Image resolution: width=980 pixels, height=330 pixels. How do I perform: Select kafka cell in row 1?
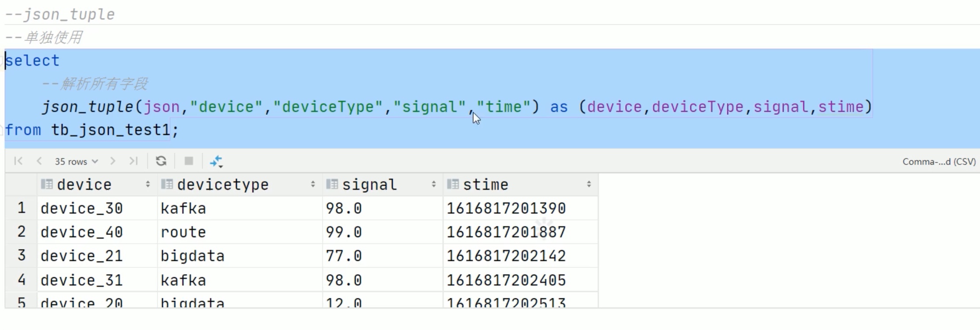click(240, 208)
